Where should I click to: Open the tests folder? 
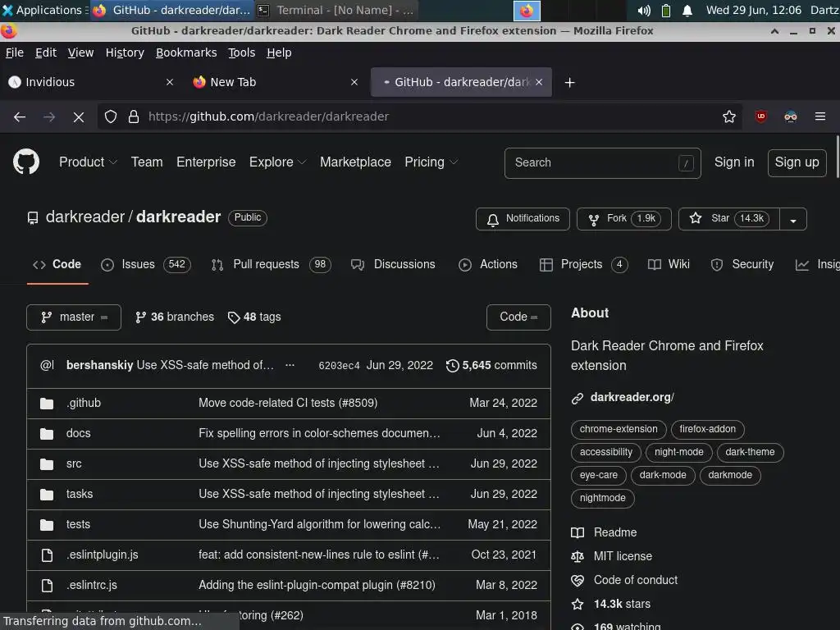pos(78,524)
